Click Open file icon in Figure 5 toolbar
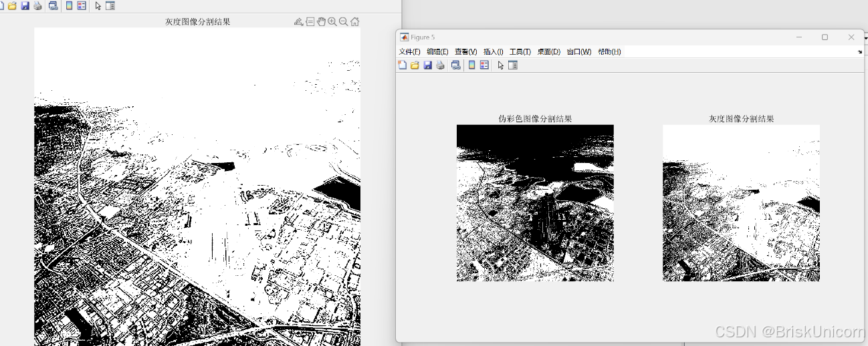The image size is (868, 346). click(415, 65)
